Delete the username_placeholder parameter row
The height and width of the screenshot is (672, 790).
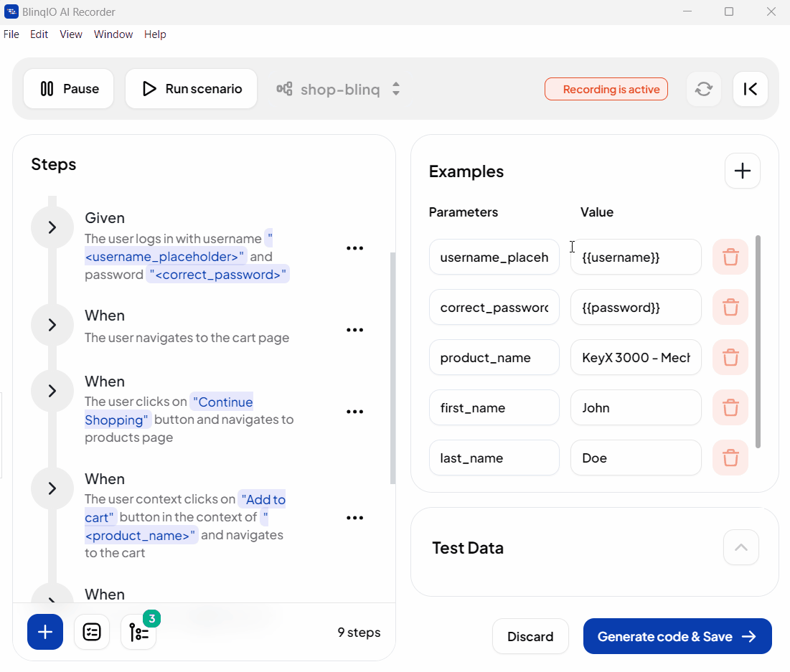[x=730, y=257]
